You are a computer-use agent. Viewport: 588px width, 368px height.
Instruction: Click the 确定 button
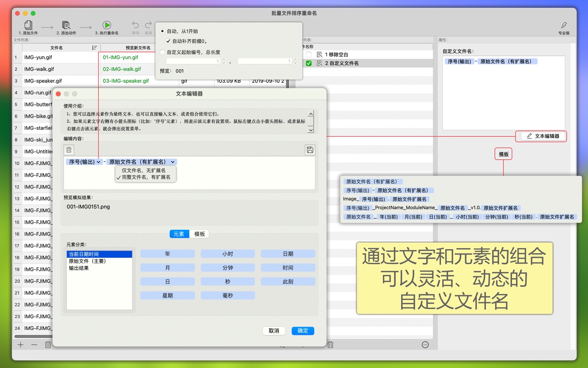[x=303, y=331]
